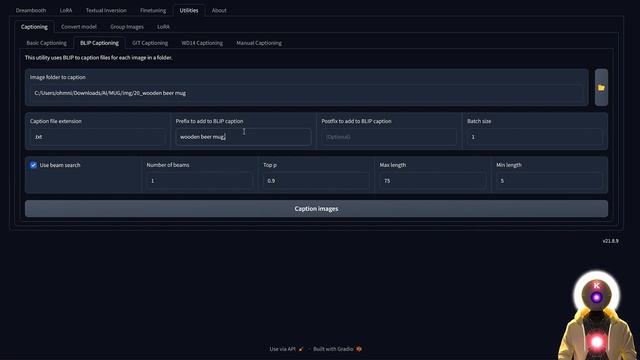The image size is (640, 360).
Task: Click the Prefix to add to BLIP caption field
Action: coord(243,137)
